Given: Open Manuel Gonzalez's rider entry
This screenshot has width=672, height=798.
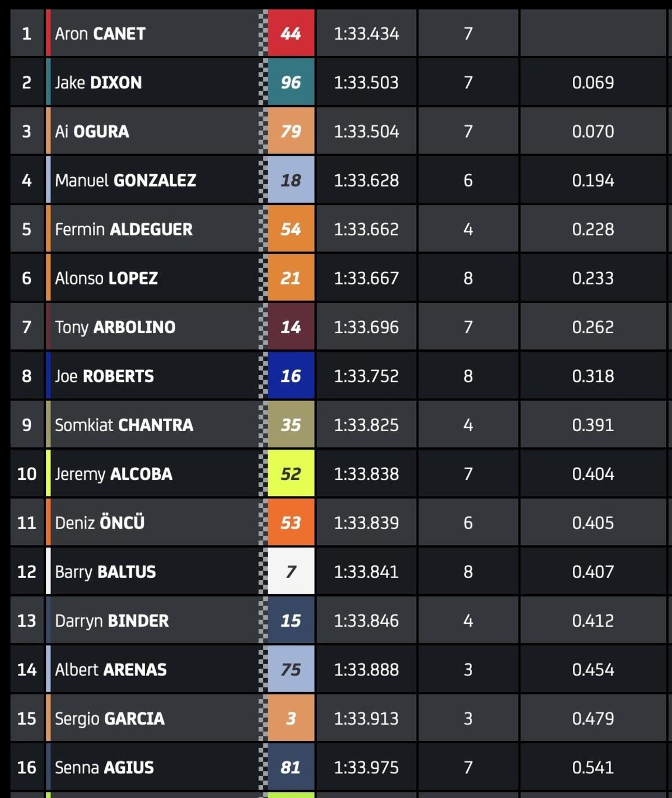Looking at the screenshot, I should tap(125, 180).
